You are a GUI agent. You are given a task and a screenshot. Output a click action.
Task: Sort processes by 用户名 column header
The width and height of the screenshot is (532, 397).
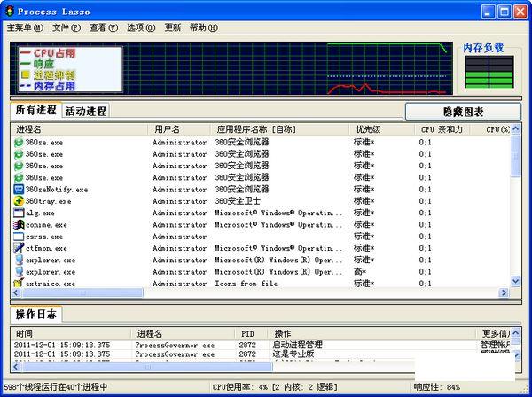pos(167,129)
